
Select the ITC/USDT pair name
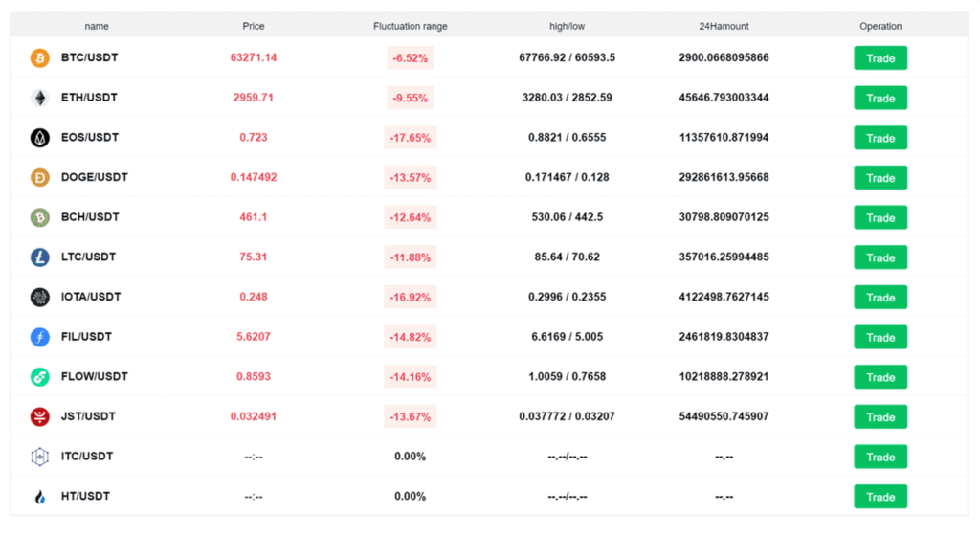[87, 457]
